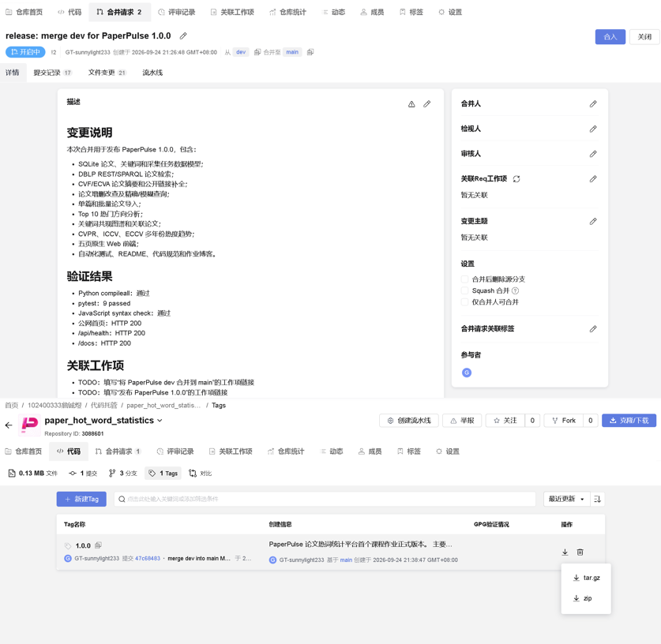
Task: Open commit link 47c68483
Action: click(x=148, y=559)
